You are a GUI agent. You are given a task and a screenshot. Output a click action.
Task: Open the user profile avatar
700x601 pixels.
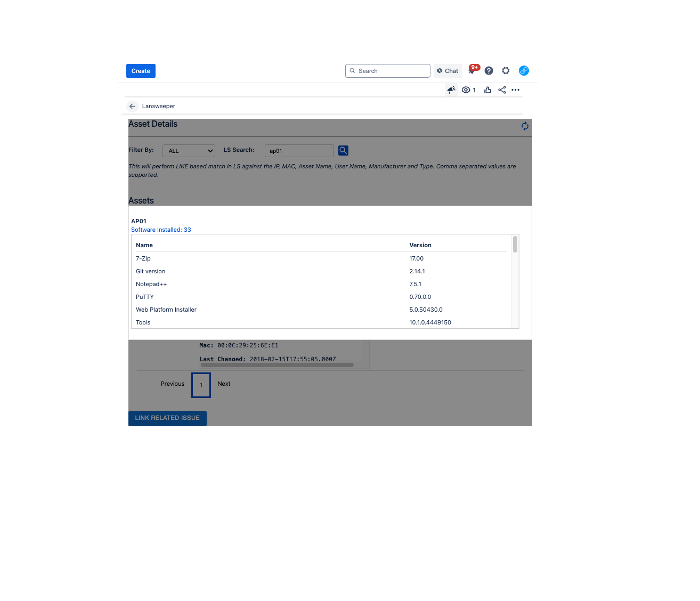(524, 71)
